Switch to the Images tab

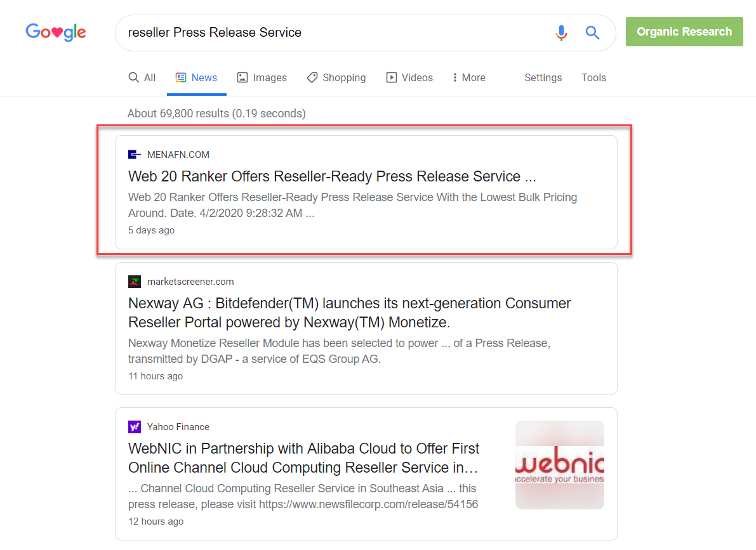tap(262, 78)
